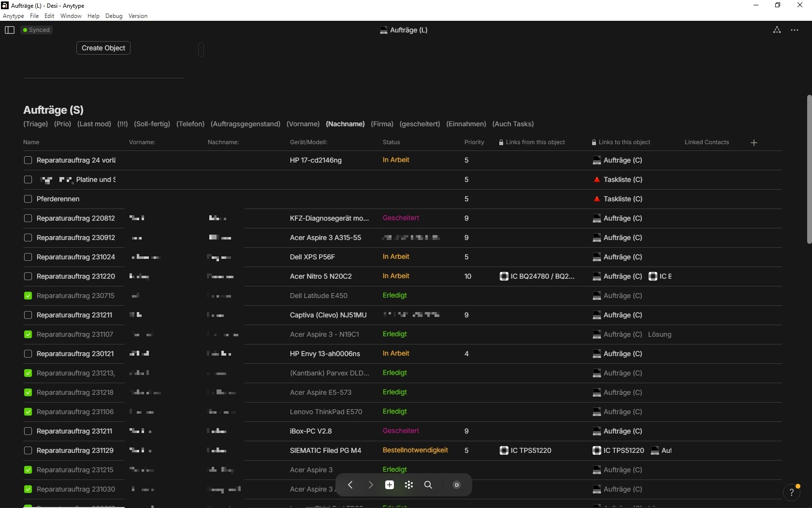Open Gescheitert status of KFZ-Diagnosegerät row
The image size is (812, 508).
(x=401, y=218)
